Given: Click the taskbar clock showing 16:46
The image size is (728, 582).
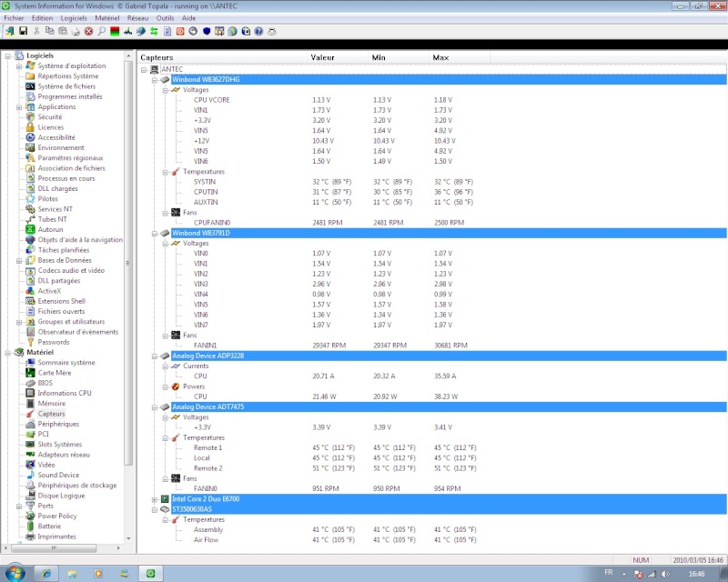Looking at the screenshot, I should (x=696, y=574).
